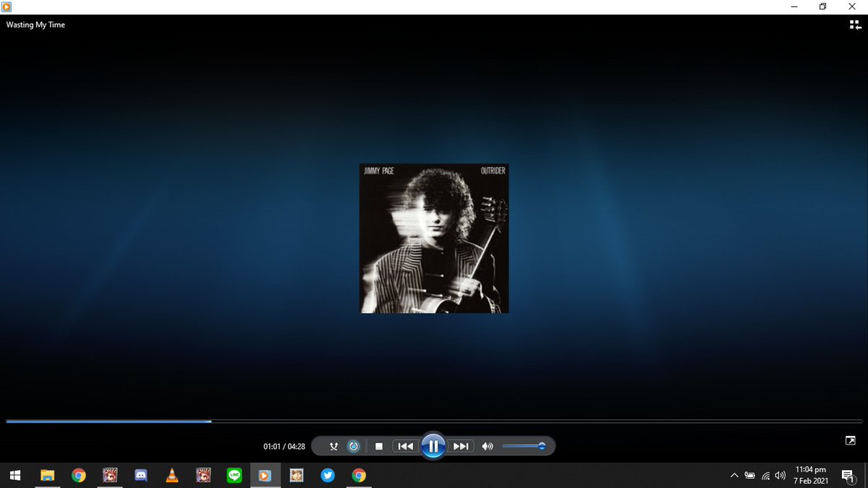Viewport: 868px width, 488px height.
Task: Skip to the next track
Action: (x=460, y=446)
